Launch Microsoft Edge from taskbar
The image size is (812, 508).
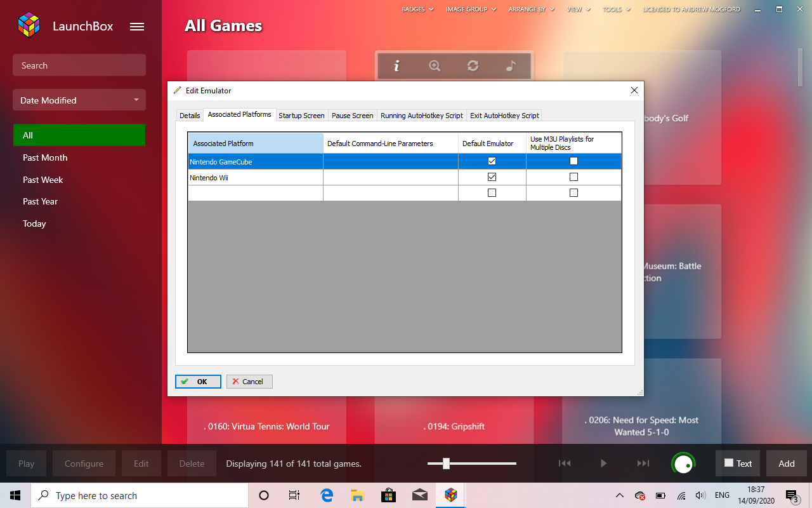coord(327,495)
